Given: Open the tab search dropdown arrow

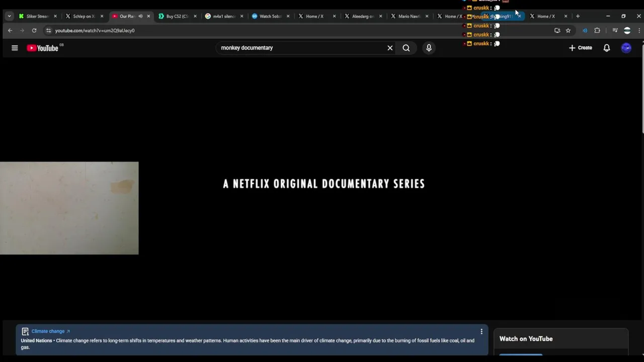Looking at the screenshot, I should point(9,16).
